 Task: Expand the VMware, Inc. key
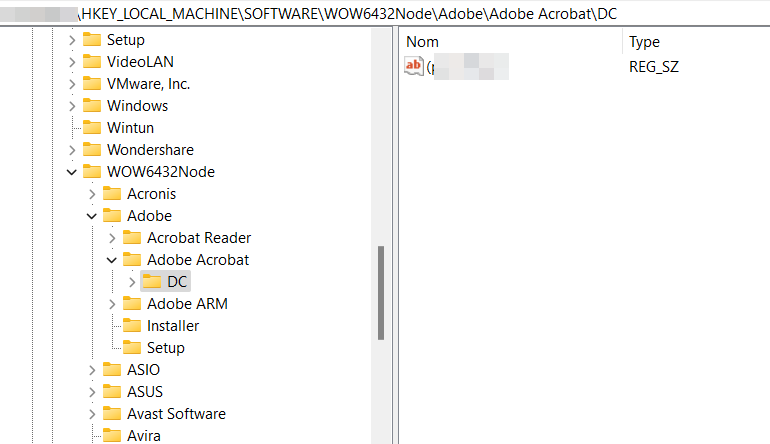click(72, 84)
